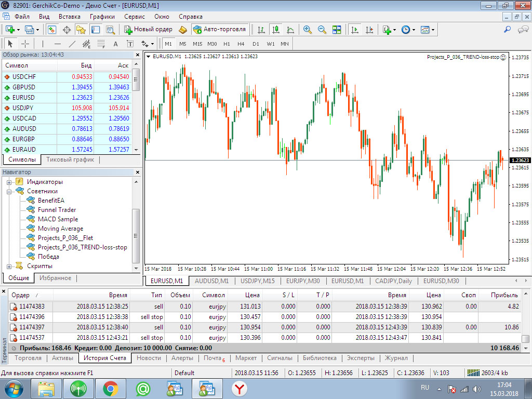
Task: Switch timeframe to M15
Action: (x=197, y=44)
